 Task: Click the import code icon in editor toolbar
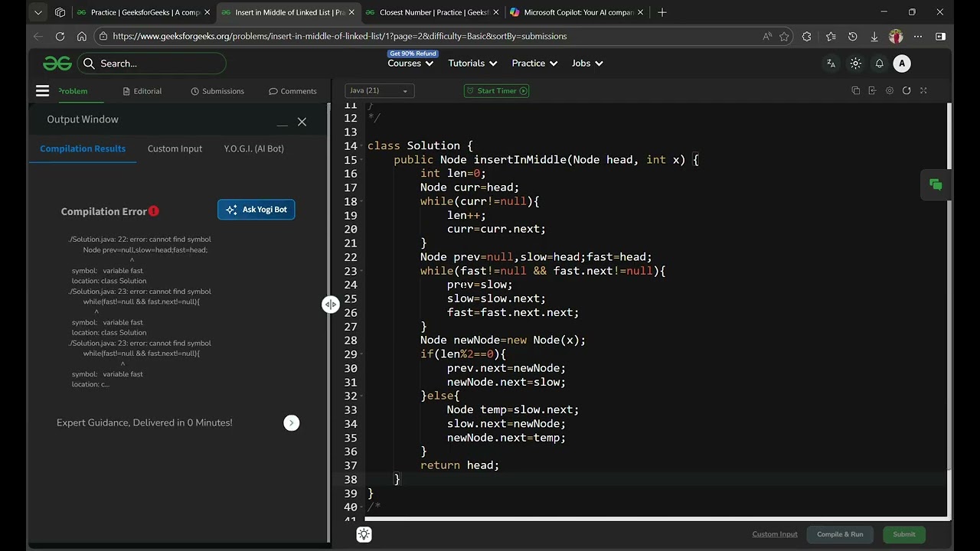point(872,90)
